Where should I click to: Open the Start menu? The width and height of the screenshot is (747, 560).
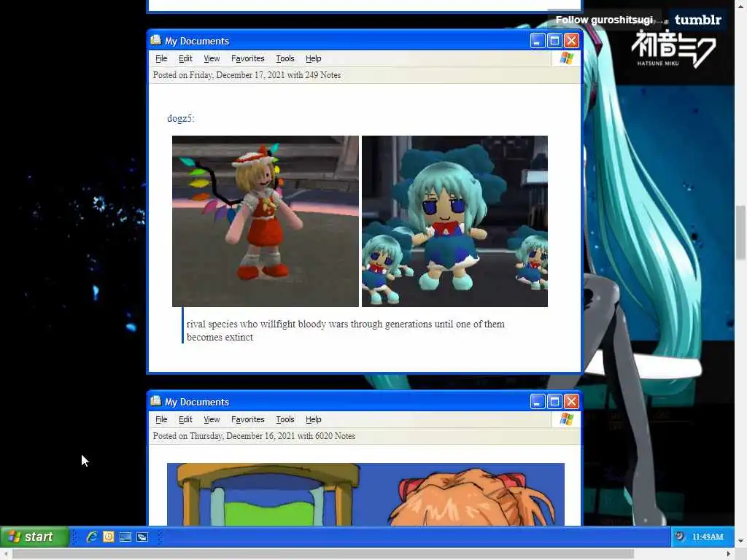[x=34, y=537]
